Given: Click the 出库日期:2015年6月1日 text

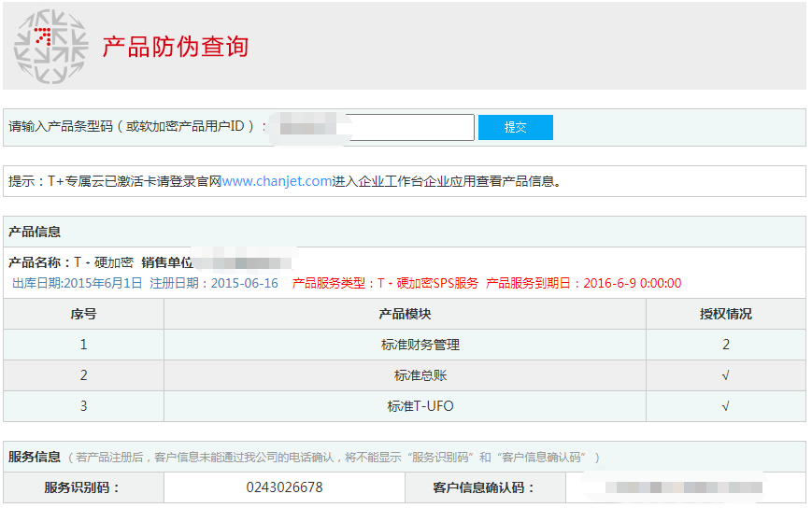Looking at the screenshot, I should coord(78,283).
